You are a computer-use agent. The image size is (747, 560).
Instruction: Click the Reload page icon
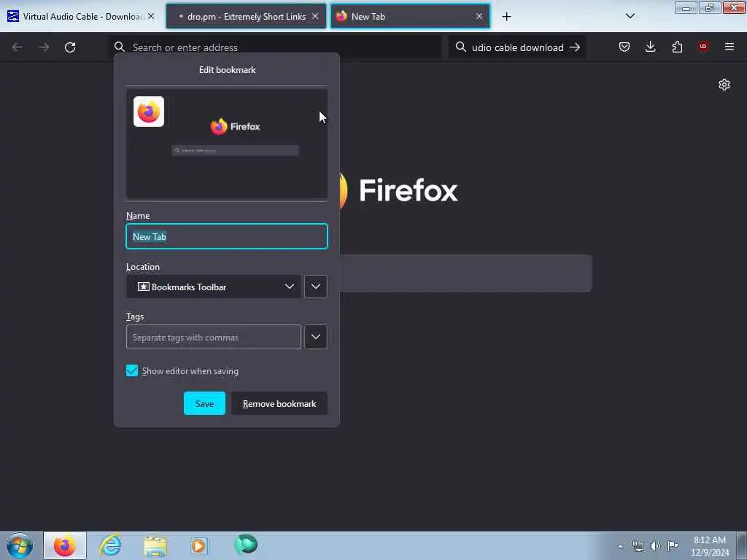coord(70,47)
